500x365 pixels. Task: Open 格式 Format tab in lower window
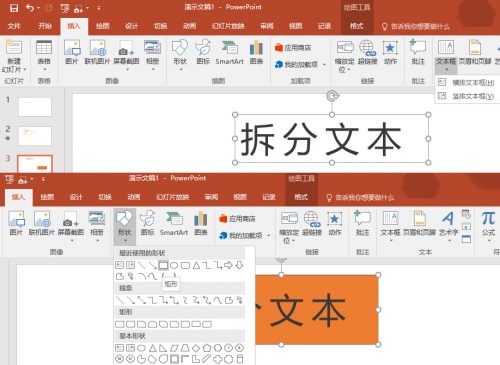pyautogui.click(x=301, y=197)
